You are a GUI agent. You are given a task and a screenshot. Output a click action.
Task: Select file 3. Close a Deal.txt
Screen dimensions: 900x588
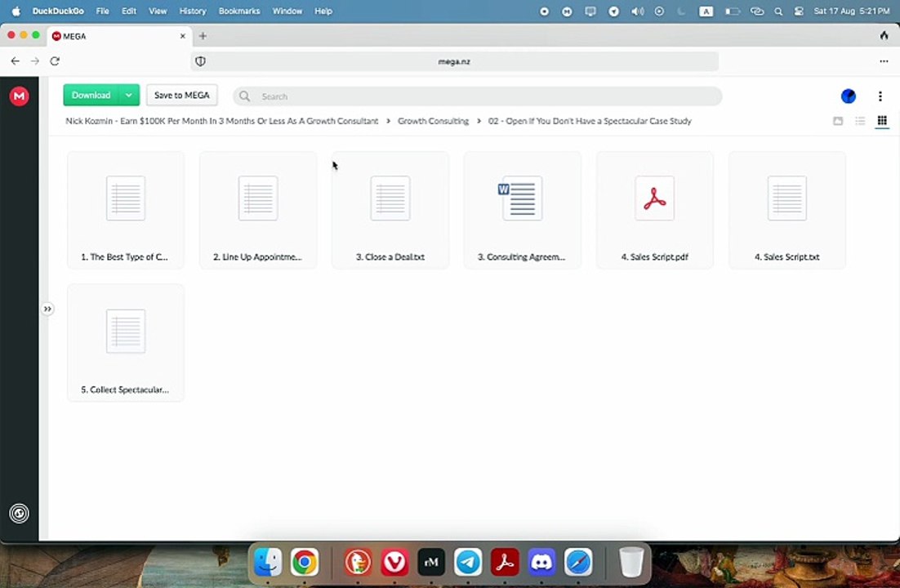(x=390, y=210)
